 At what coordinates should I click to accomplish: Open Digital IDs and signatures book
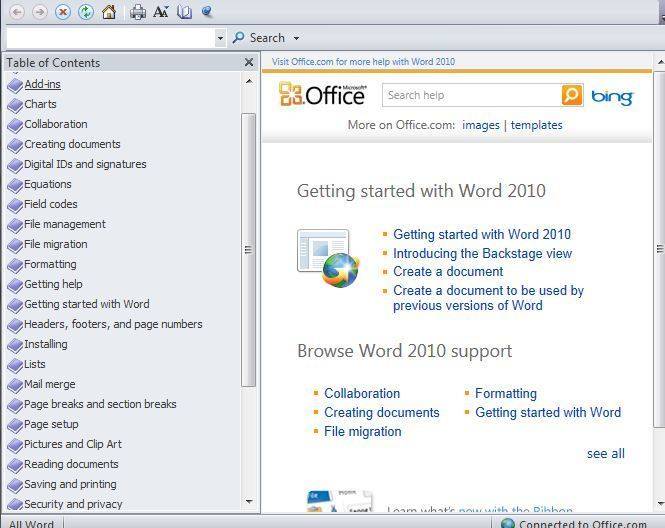pos(85,164)
